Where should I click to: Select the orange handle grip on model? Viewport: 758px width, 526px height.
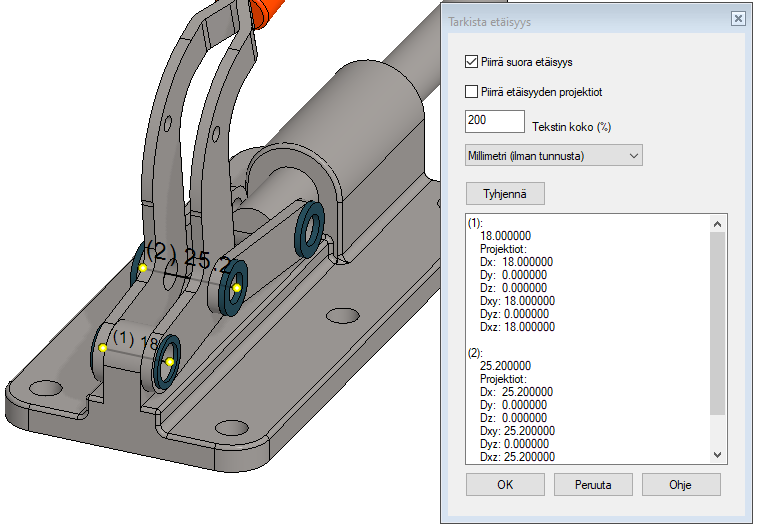pos(268,12)
